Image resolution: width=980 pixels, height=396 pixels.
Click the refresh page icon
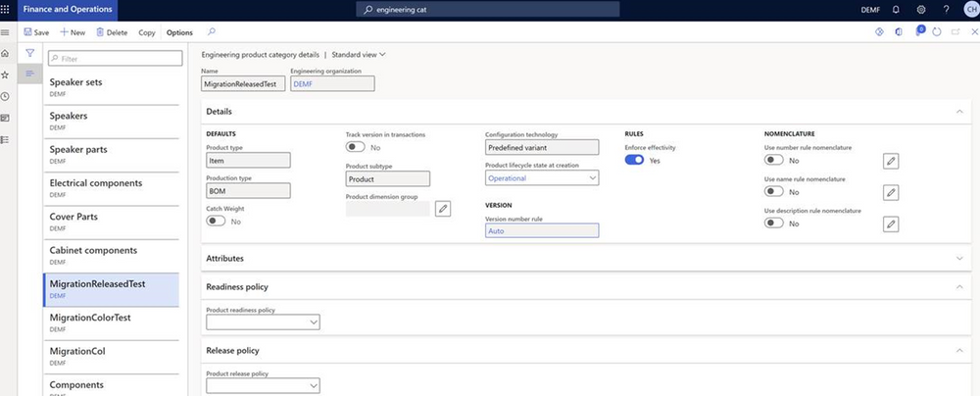point(936,32)
